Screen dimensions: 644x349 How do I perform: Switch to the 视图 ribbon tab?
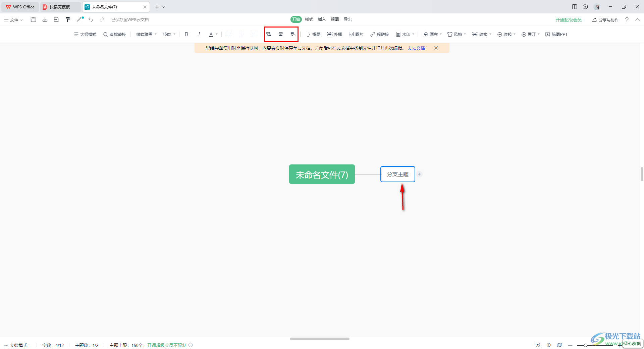click(x=335, y=19)
